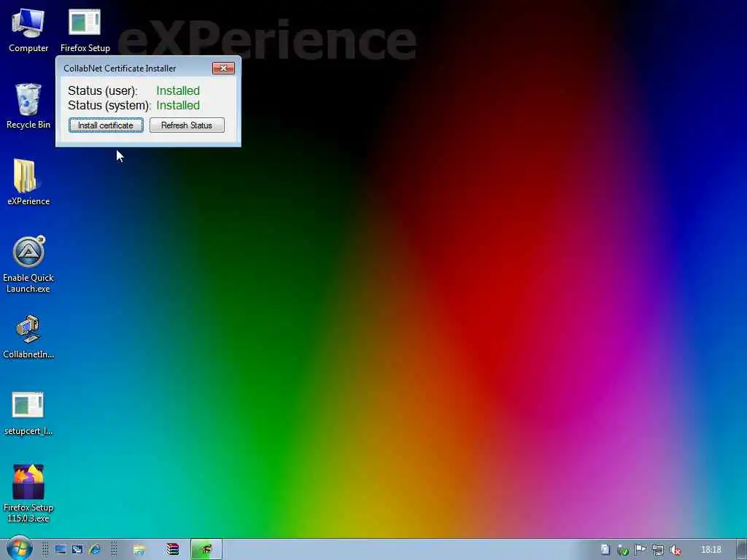Click the active CollabNet installer taskbar button
Screen dimensions: 747x560
coord(206,550)
